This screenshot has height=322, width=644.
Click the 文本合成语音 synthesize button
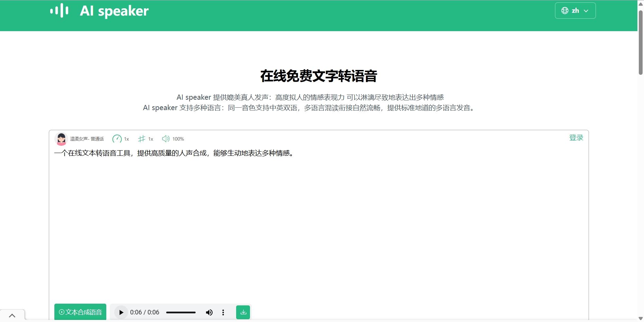[80, 312]
